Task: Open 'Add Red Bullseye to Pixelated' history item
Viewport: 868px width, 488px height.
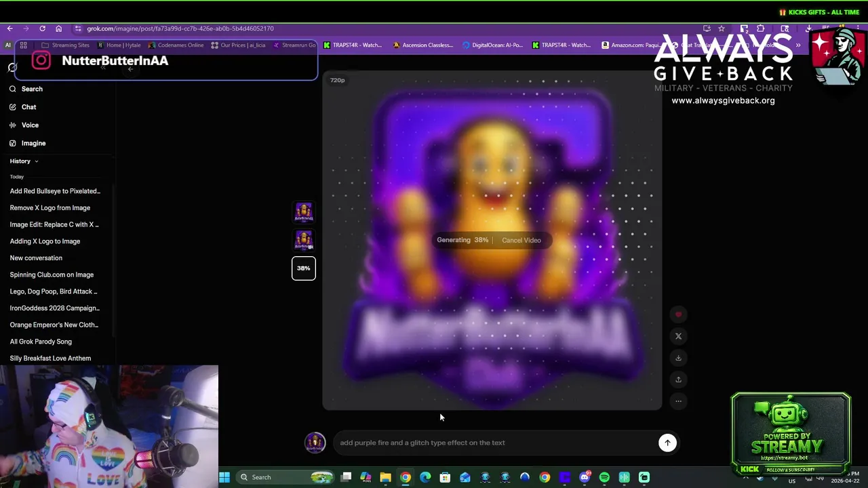Action: [55, 191]
